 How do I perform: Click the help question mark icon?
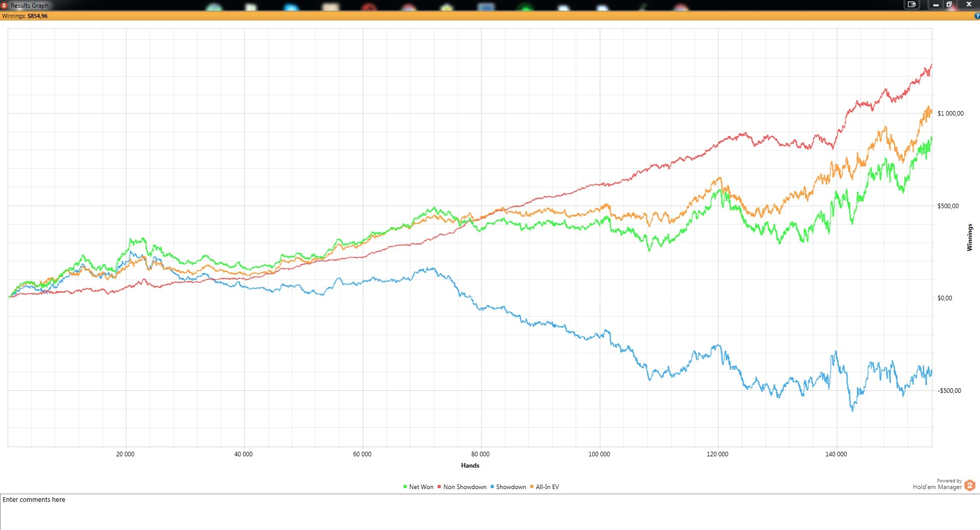pos(977,16)
